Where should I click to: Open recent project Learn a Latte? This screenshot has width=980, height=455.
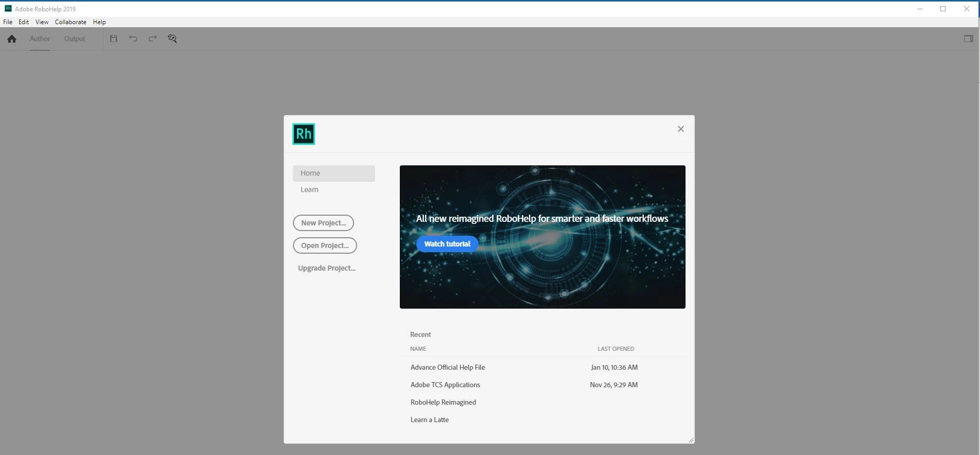click(430, 420)
